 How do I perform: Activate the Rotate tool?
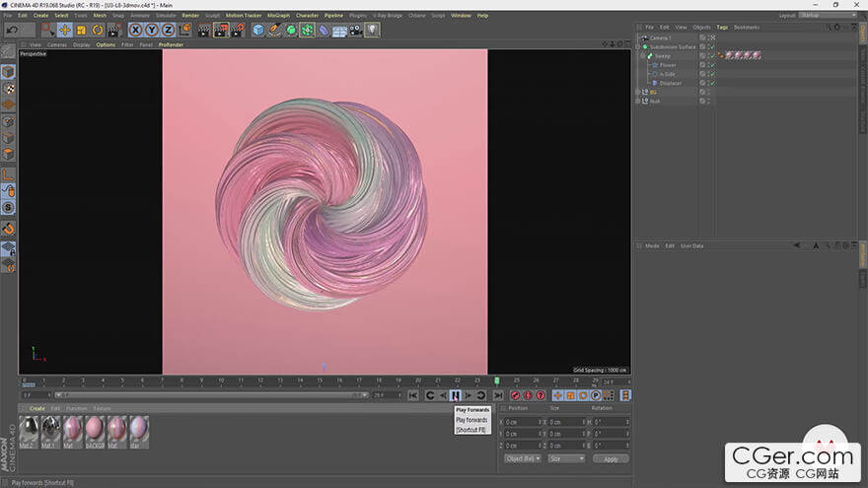coord(98,30)
